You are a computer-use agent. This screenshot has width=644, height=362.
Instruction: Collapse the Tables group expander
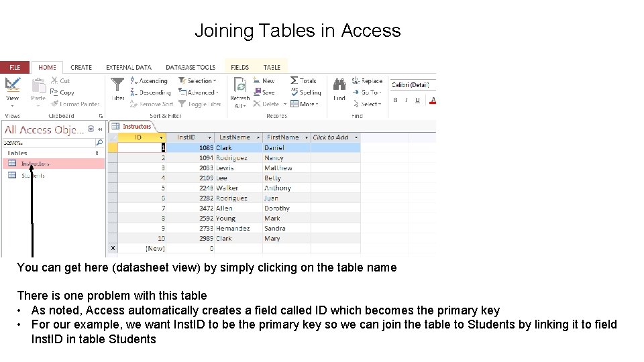pyautogui.click(x=97, y=153)
